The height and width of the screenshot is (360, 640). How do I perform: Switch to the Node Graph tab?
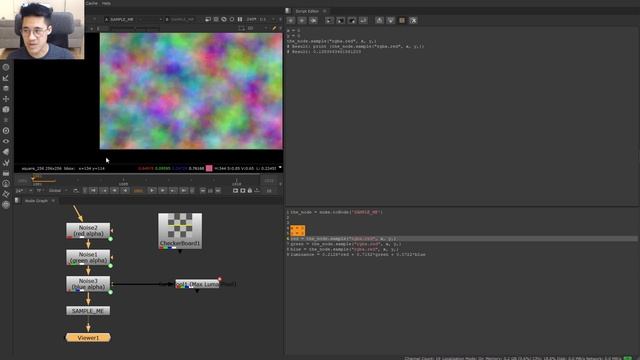click(x=36, y=200)
